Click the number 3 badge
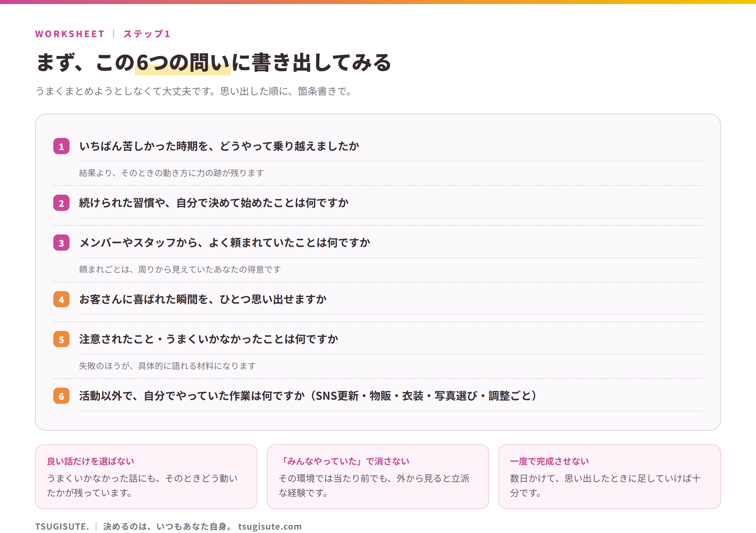The width and height of the screenshot is (756, 533). point(61,243)
